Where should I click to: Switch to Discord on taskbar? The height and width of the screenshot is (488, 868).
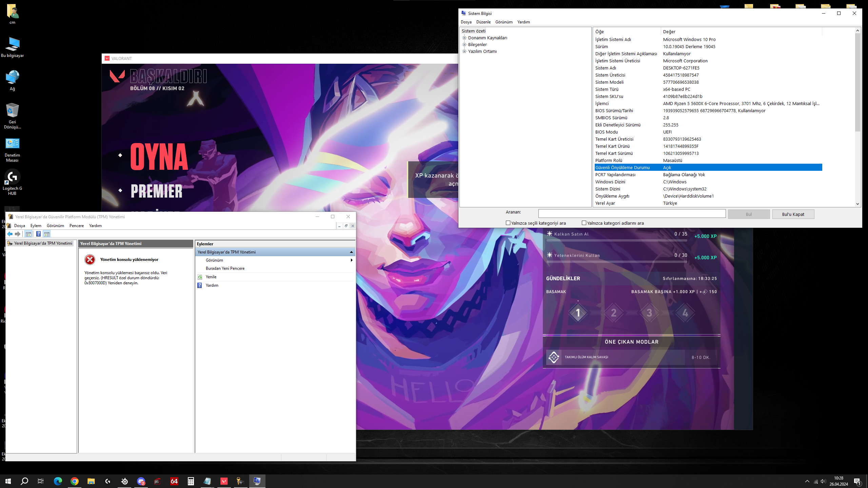pos(141,481)
